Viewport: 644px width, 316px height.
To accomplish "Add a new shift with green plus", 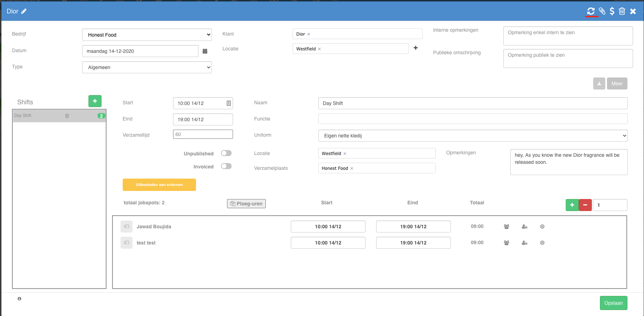I will click(x=95, y=101).
